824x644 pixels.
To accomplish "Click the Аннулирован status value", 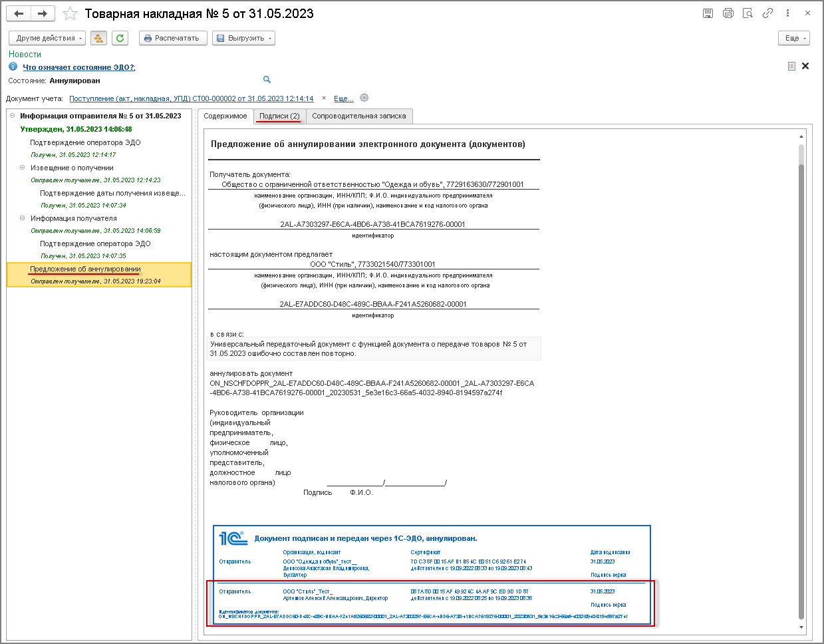I will point(74,80).
